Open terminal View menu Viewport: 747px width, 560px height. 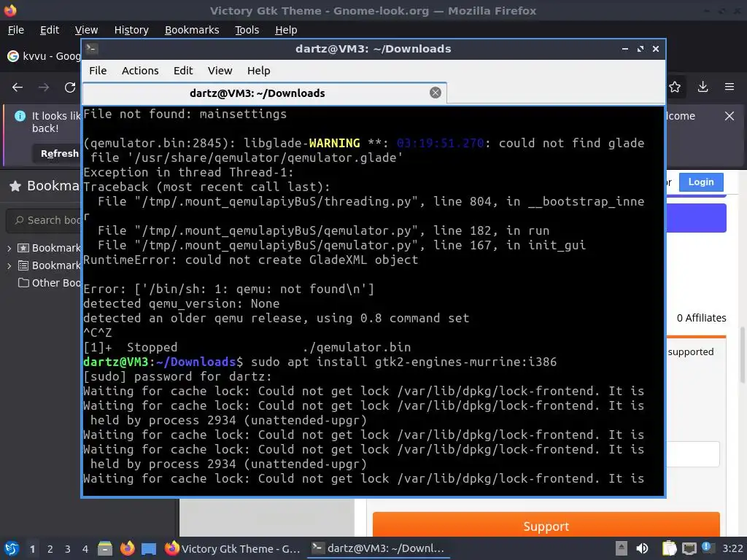click(x=220, y=71)
